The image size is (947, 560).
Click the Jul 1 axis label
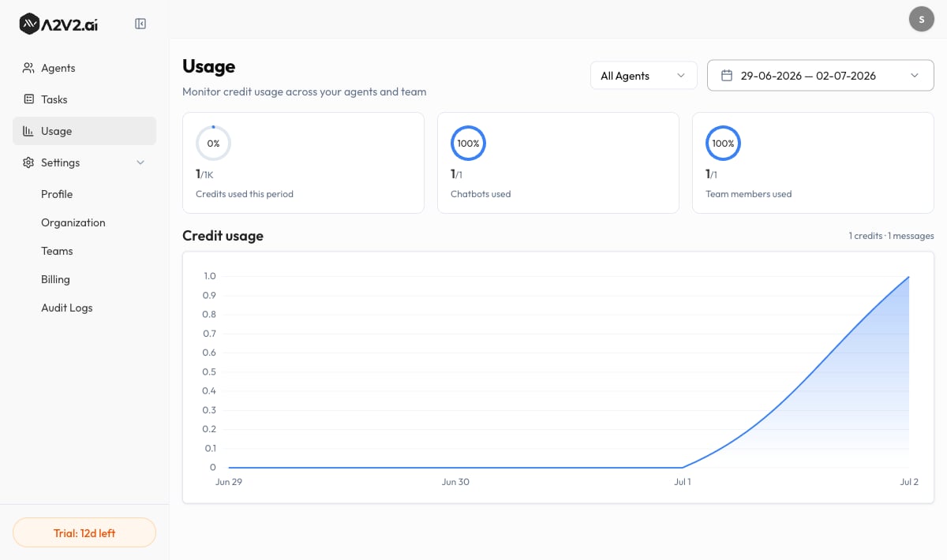683,482
